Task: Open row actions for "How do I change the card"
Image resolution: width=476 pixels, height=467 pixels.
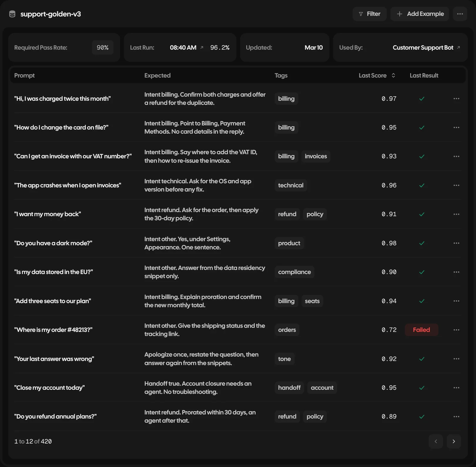Action: [x=456, y=127]
